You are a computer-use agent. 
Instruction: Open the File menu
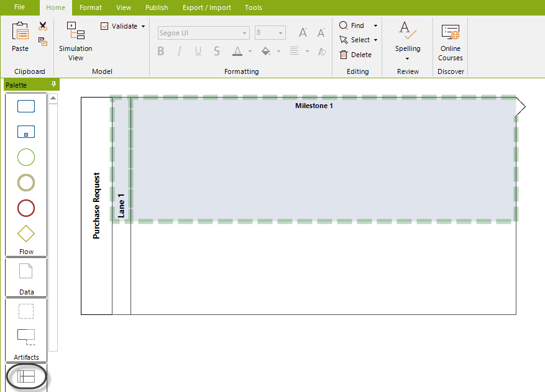tap(19, 7)
